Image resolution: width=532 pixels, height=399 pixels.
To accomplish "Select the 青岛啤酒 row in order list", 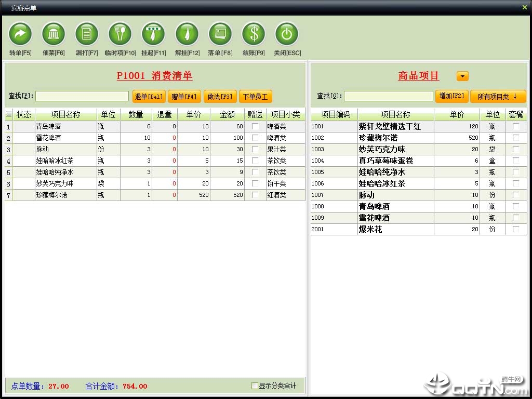I will coord(155,126).
